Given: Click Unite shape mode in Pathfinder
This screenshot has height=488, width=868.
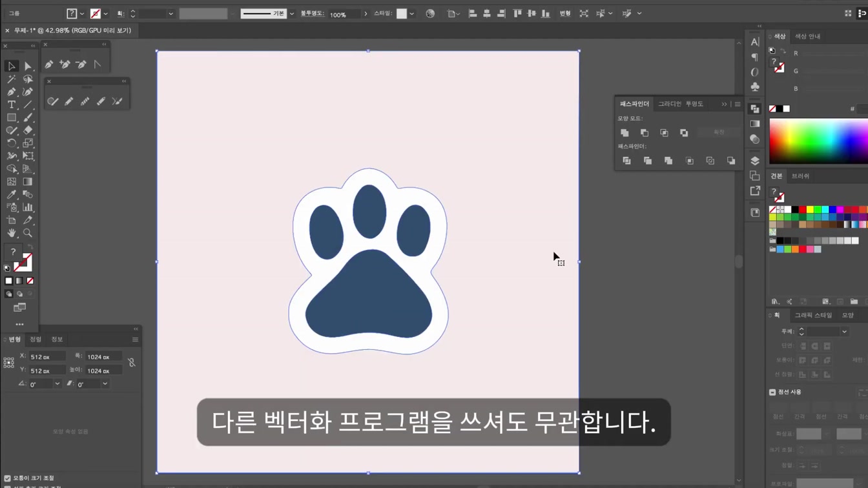Looking at the screenshot, I should 625,132.
